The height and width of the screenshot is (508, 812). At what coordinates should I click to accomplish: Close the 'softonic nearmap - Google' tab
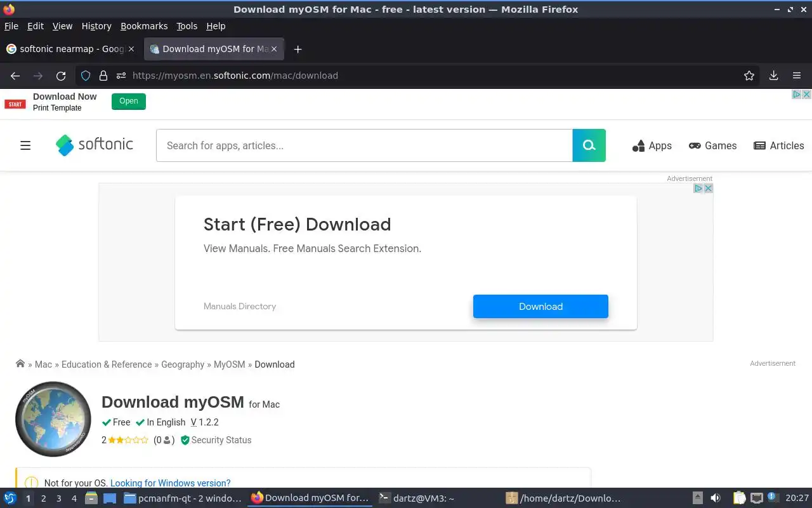point(131,49)
